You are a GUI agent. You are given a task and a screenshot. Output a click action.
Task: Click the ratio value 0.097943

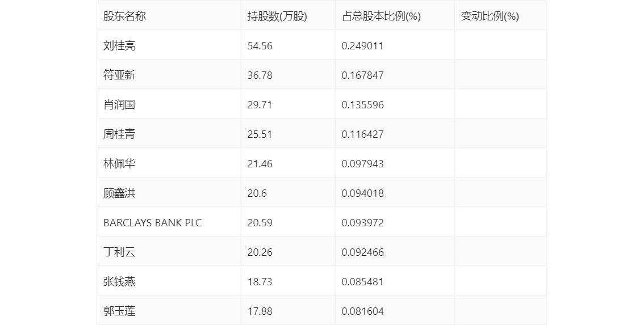pos(363,164)
